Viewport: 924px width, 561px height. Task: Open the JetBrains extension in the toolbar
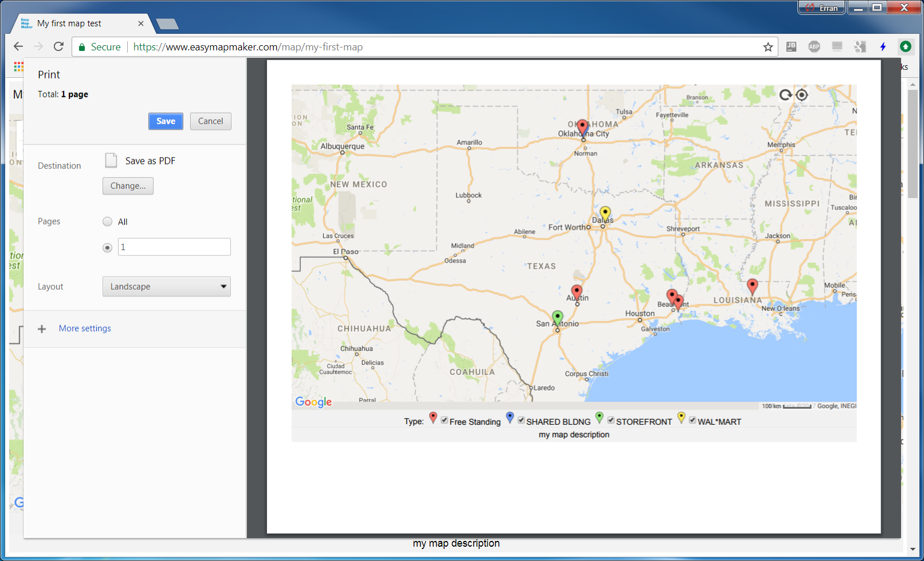point(791,46)
